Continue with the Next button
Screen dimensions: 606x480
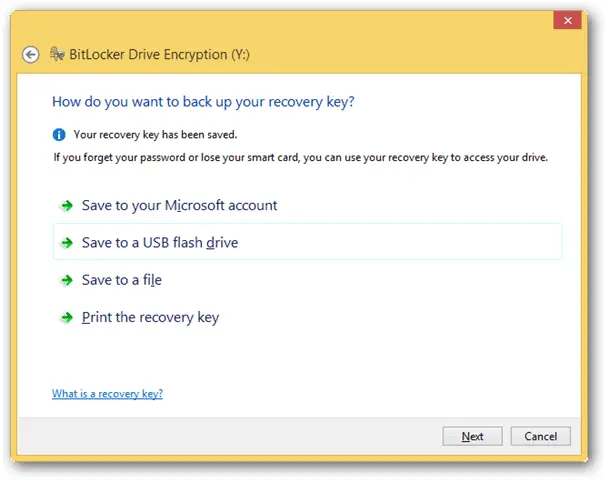coord(472,436)
